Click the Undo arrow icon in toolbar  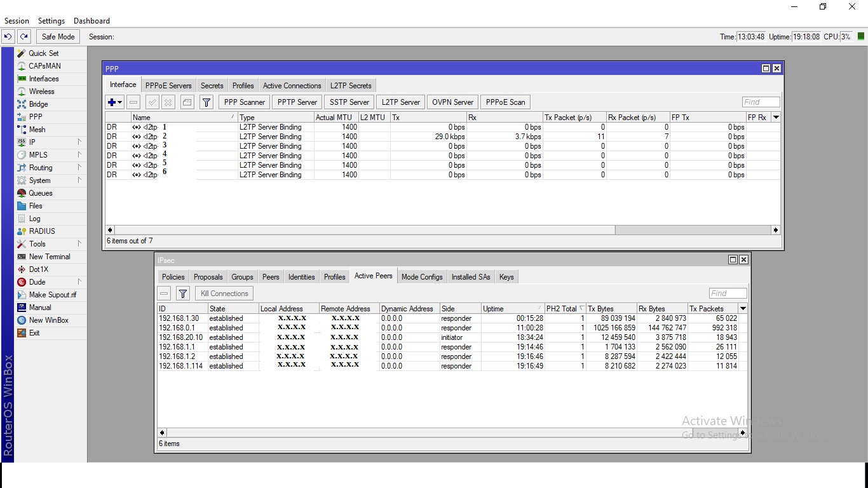coord(8,37)
